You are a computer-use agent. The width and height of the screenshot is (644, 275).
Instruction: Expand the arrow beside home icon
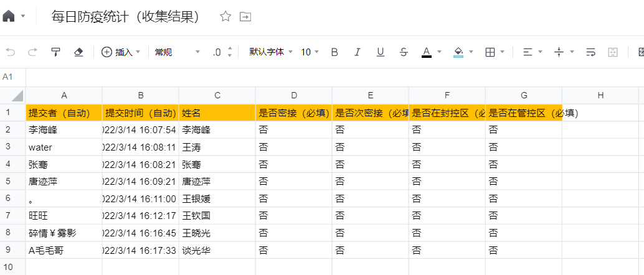pyautogui.click(x=23, y=16)
